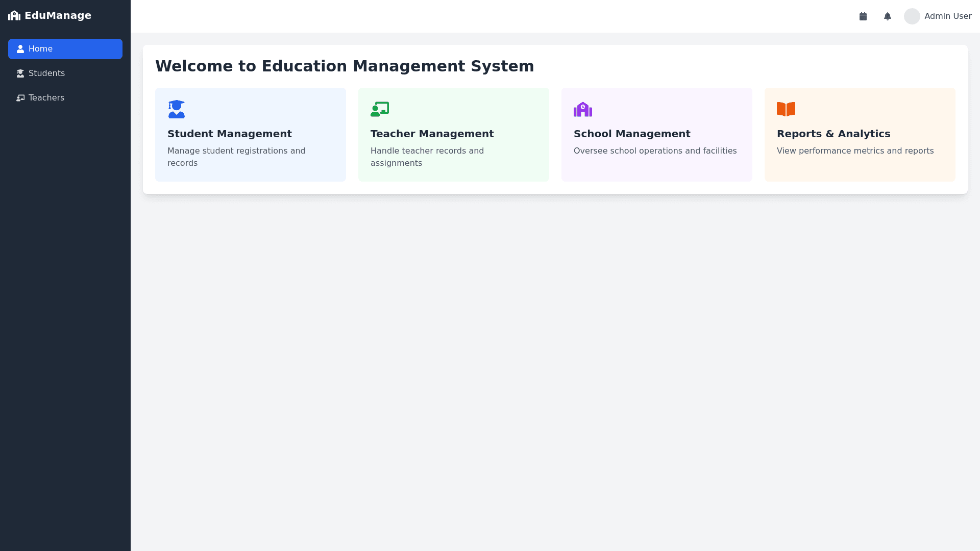Image resolution: width=980 pixels, height=551 pixels.
Task: Open the Student Management card title
Action: pos(230,134)
